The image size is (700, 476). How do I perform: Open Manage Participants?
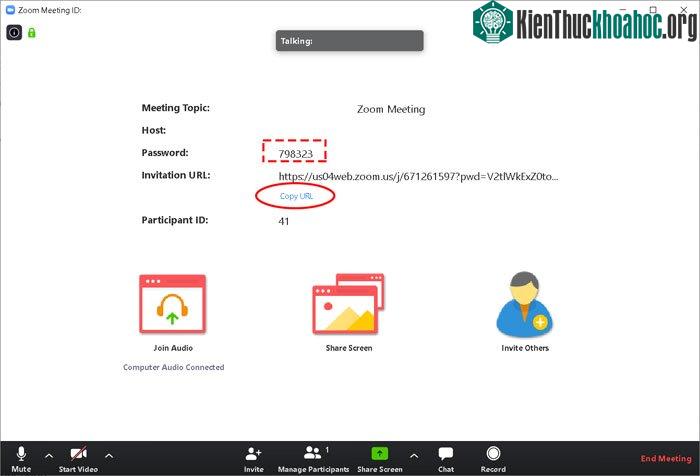point(313,459)
